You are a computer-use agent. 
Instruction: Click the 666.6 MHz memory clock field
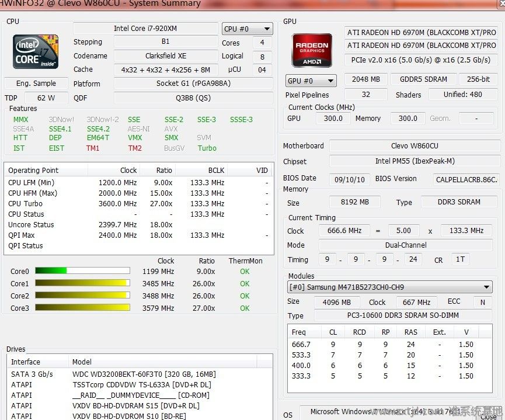point(344,231)
